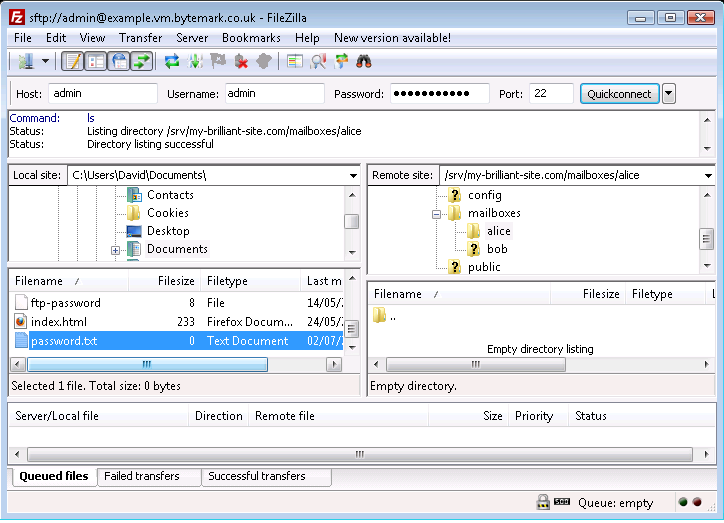Viewport: 724px width, 523px height.
Task: Open the directory listing filters icon
Action: 294,61
